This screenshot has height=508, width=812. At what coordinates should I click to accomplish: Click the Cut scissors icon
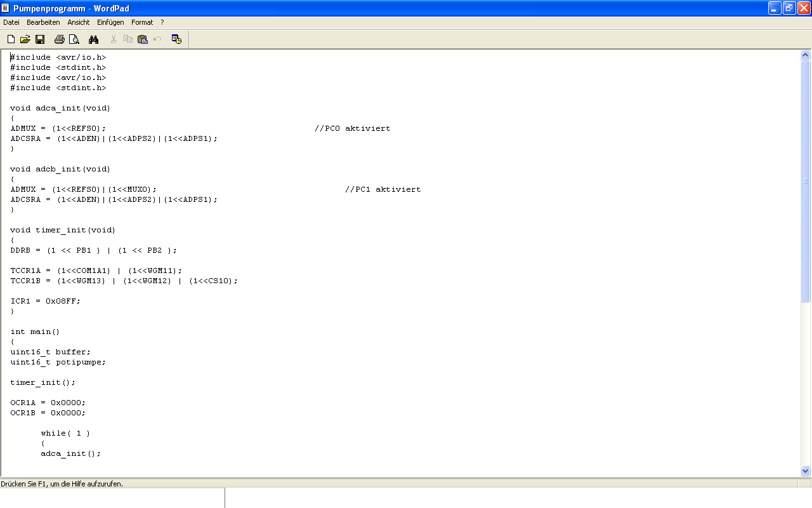(x=114, y=39)
